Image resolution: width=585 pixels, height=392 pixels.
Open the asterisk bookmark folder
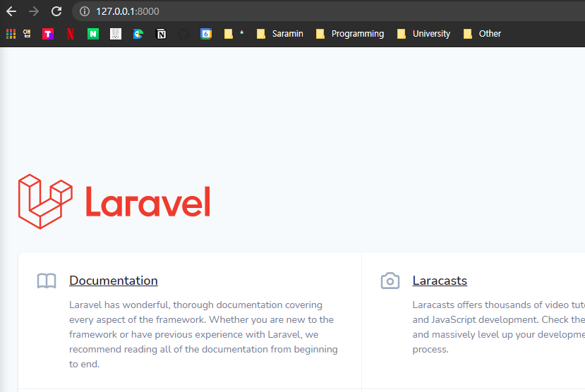(x=234, y=34)
